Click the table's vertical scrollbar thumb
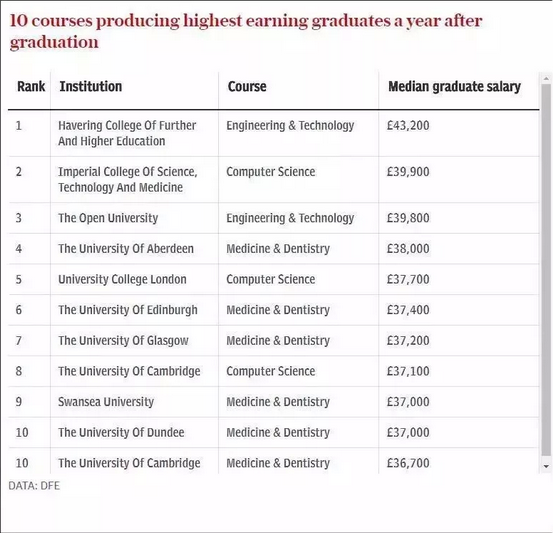The width and height of the screenshot is (553, 533). click(546, 269)
